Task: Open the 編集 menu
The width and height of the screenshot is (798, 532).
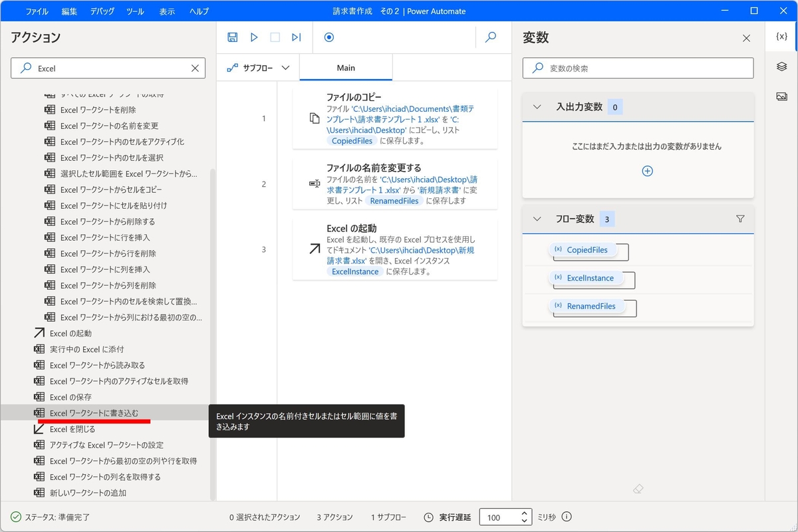Action: pyautogui.click(x=69, y=11)
